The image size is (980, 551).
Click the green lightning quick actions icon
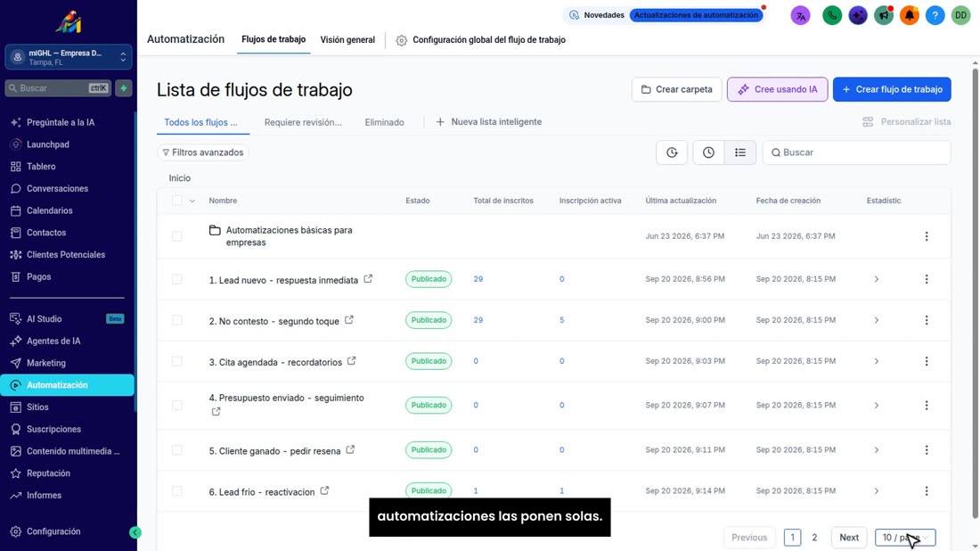click(124, 88)
